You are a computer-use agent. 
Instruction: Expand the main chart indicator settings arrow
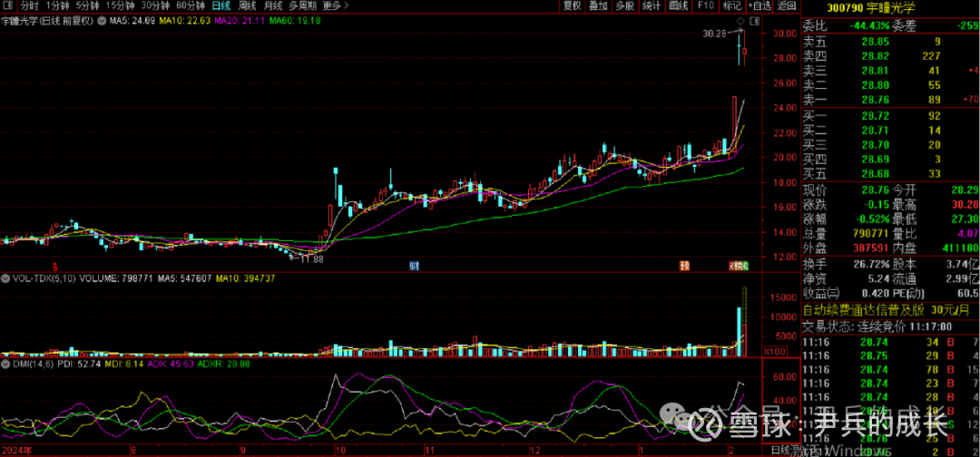coord(103,21)
